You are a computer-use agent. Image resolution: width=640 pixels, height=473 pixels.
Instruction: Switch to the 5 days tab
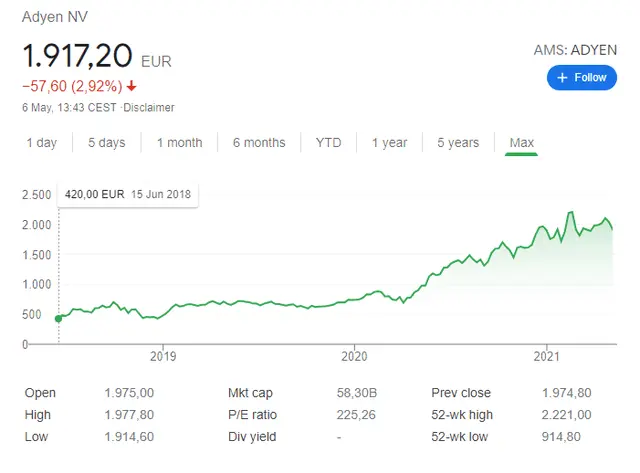point(107,142)
